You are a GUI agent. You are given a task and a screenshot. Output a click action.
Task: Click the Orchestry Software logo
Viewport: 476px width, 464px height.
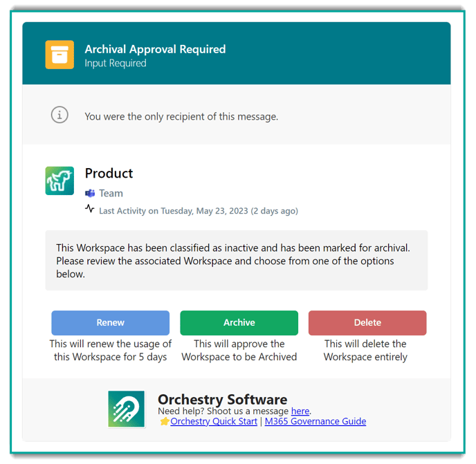pos(127,409)
